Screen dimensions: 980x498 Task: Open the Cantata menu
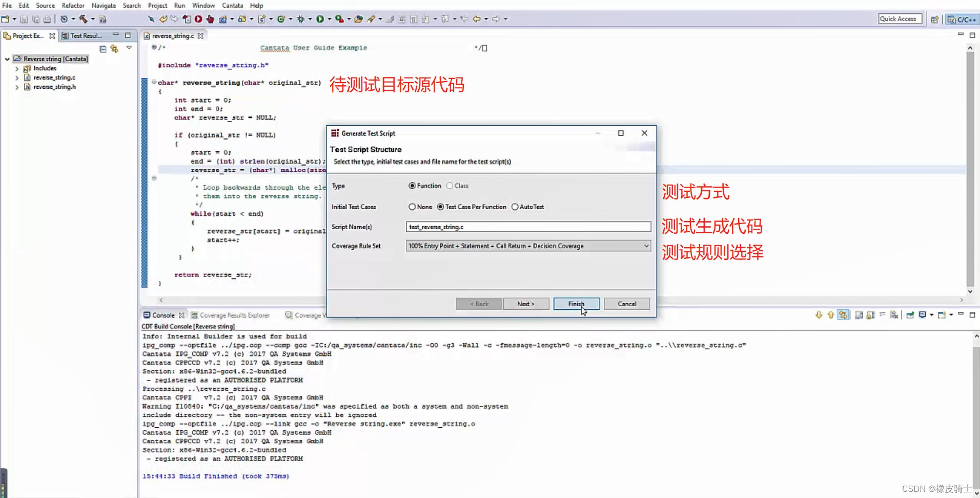pyautogui.click(x=232, y=5)
